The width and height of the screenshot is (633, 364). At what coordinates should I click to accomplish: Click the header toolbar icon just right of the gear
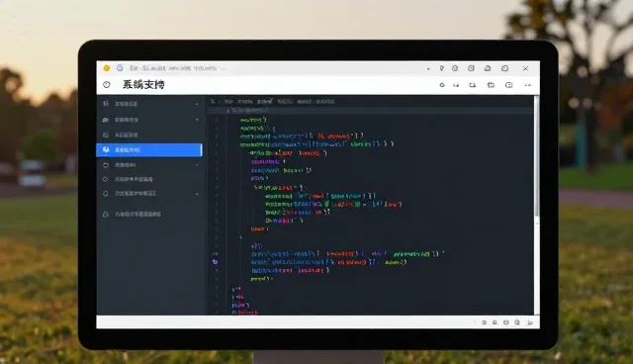point(456,85)
